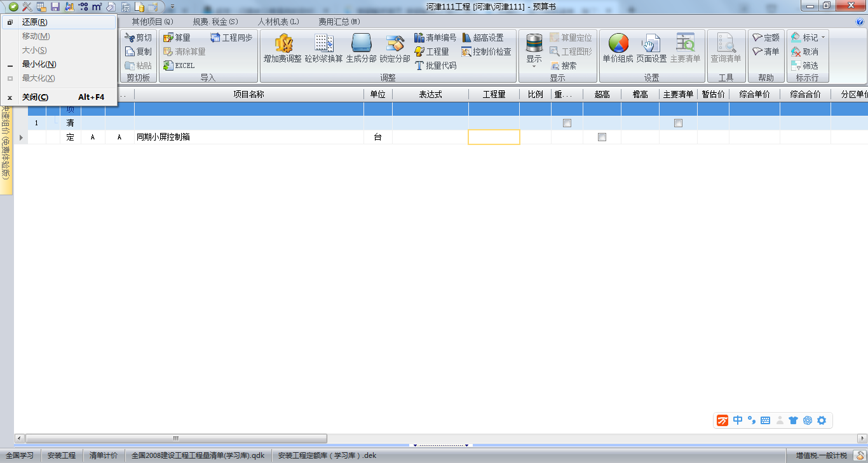Click the 搜索 search tool
Viewport: 868px width, 463px height.
(564, 66)
